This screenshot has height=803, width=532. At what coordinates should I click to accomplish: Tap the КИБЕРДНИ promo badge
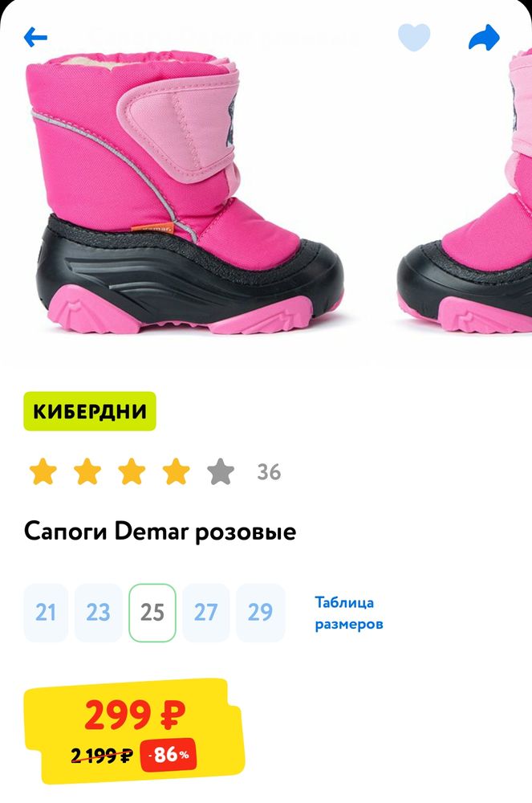90,411
